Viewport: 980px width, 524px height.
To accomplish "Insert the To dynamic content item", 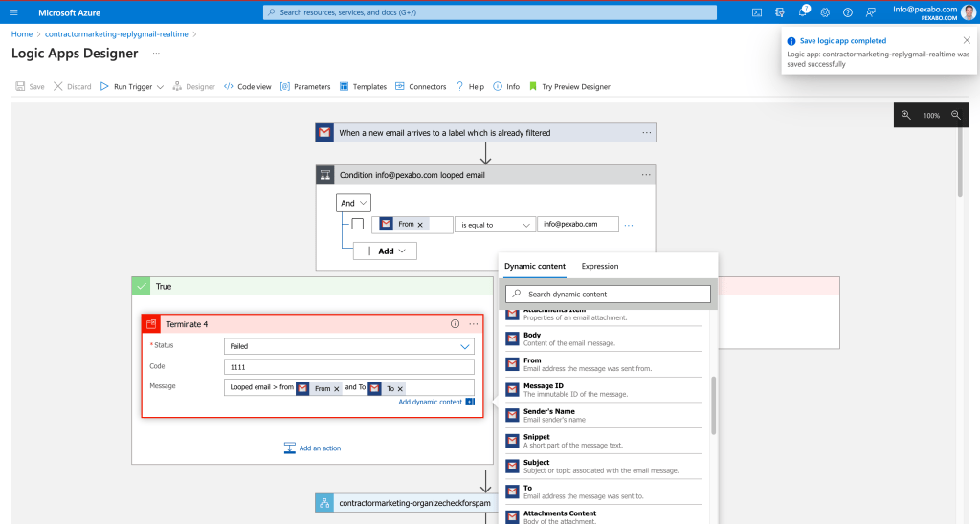I will point(604,492).
